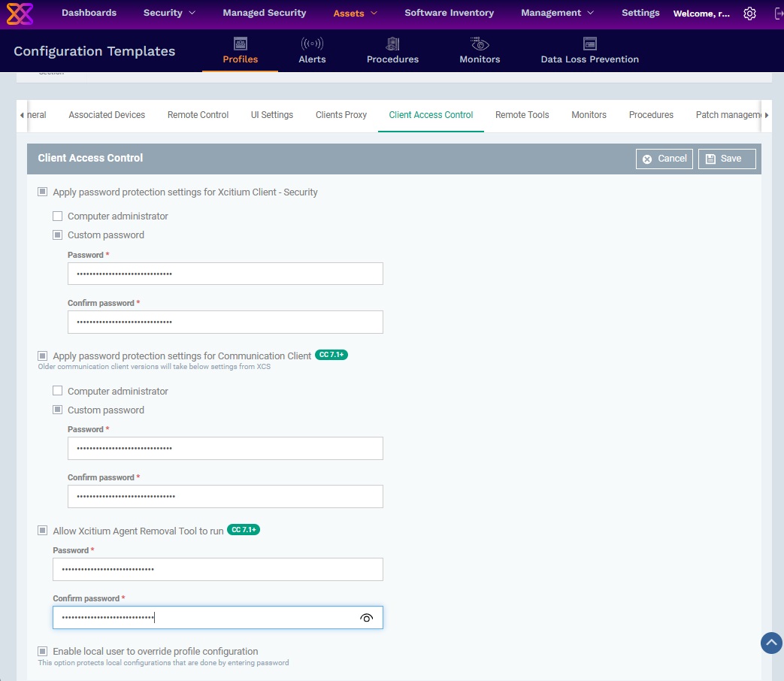Switch to UI Settings tab

[272, 115]
